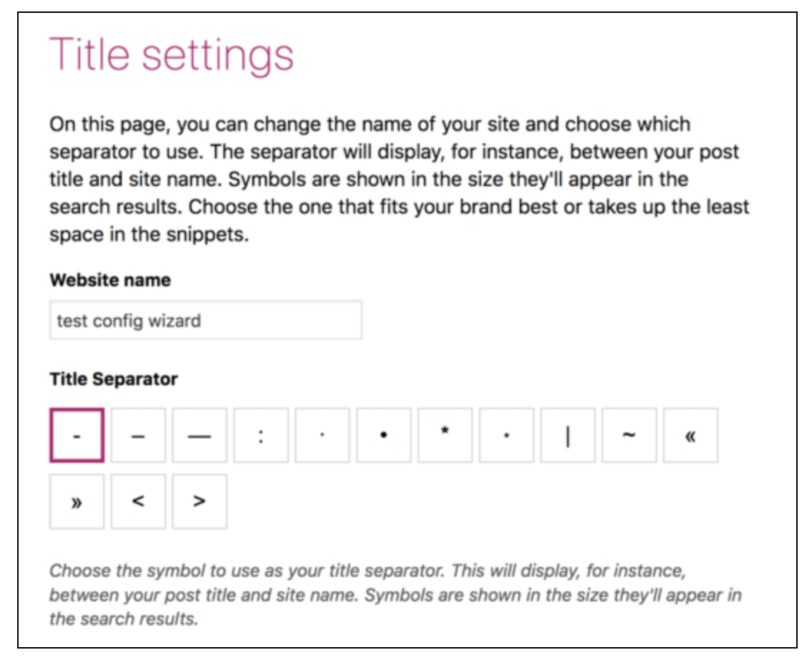This screenshot has height=660, width=812.
Task: Click the italic hint "Choose the symbol to use"
Action: (396, 594)
